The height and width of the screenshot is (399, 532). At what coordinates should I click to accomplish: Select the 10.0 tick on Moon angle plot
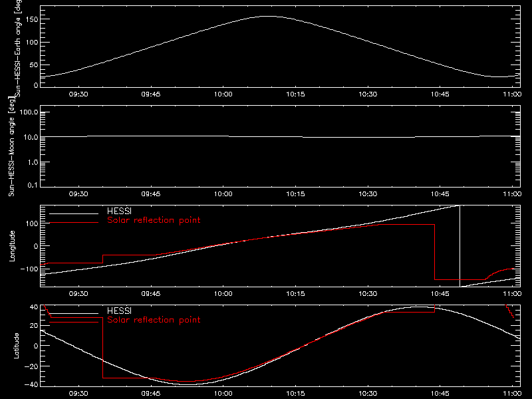(31, 137)
